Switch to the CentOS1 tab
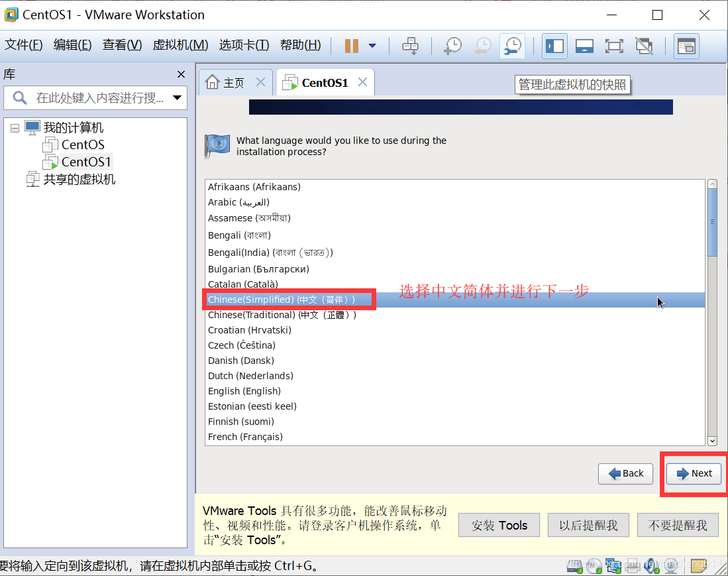 tap(325, 83)
